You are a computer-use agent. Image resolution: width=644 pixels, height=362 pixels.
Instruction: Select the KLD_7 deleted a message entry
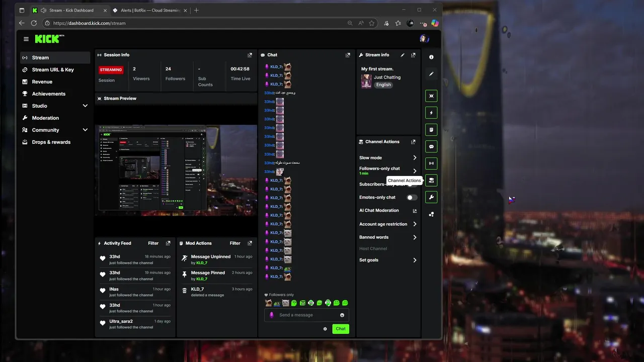click(x=216, y=292)
